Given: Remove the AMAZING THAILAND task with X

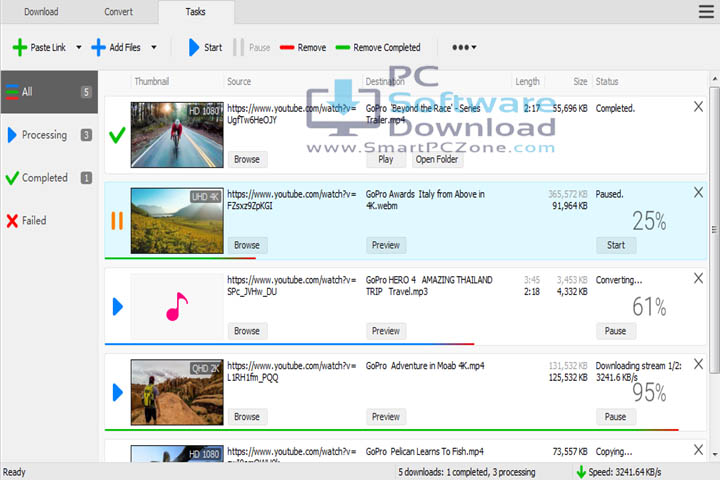Looking at the screenshot, I should click(x=698, y=278).
